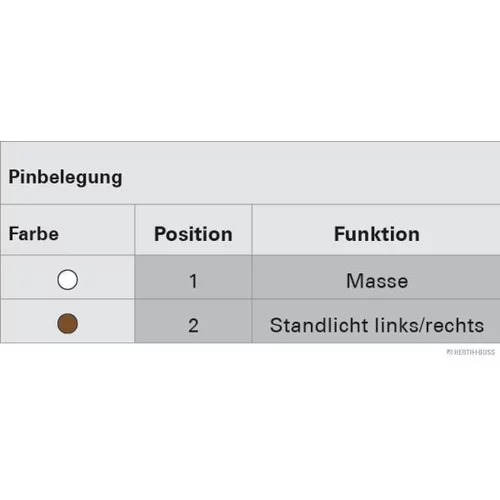Click the blank white area above the table
This screenshot has height=500, width=500.
click(x=250, y=70)
